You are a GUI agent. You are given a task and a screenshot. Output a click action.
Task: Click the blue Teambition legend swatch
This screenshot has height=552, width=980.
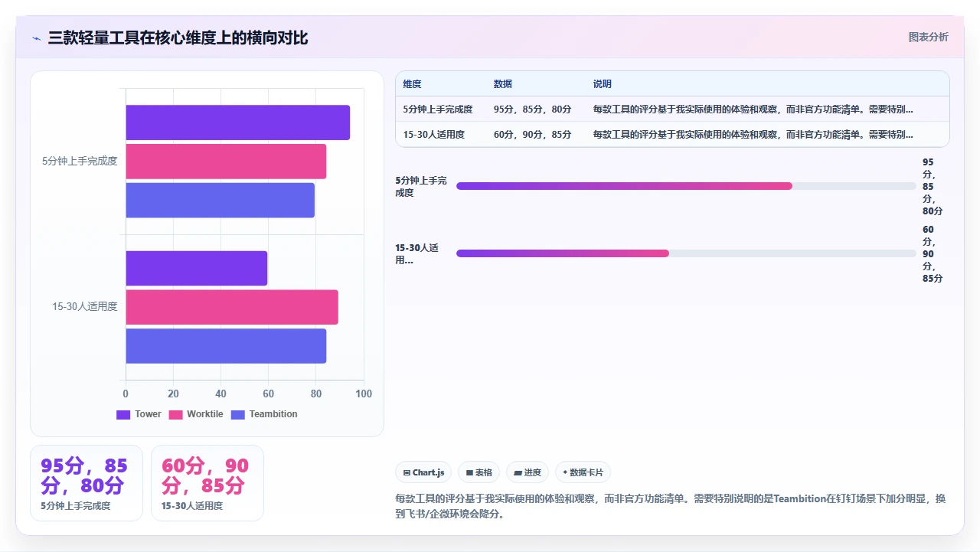[237, 414]
